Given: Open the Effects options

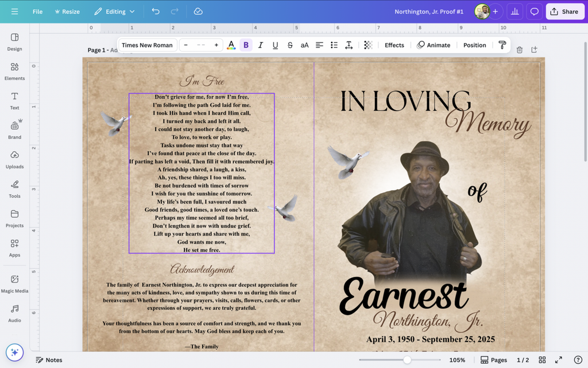Looking at the screenshot, I should click(x=394, y=45).
